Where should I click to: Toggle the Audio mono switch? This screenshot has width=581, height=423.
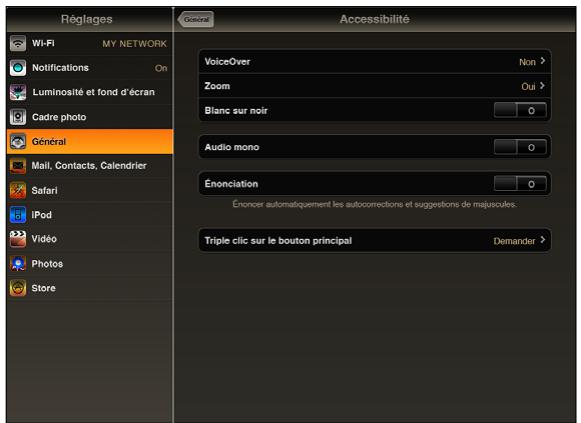[x=520, y=147]
